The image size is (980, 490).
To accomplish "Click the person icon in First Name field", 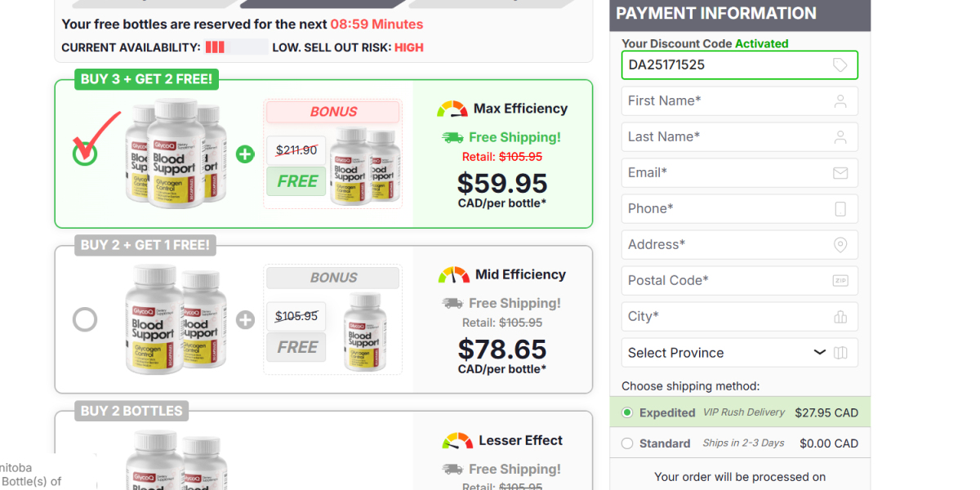I will [840, 101].
